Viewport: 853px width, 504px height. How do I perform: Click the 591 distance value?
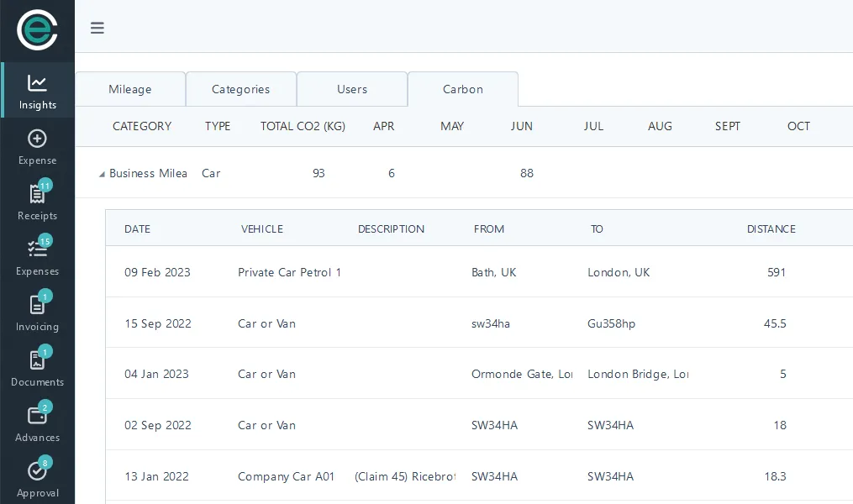click(x=777, y=272)
